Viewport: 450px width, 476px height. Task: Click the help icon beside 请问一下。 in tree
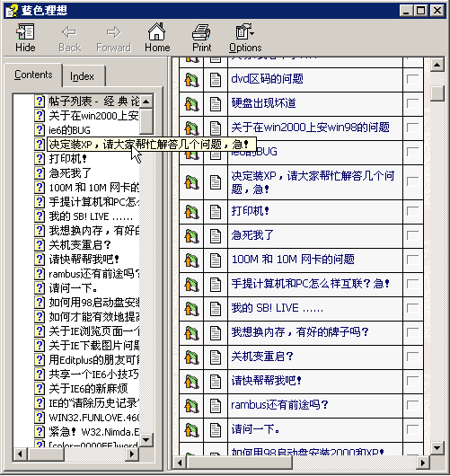[40, 287]
